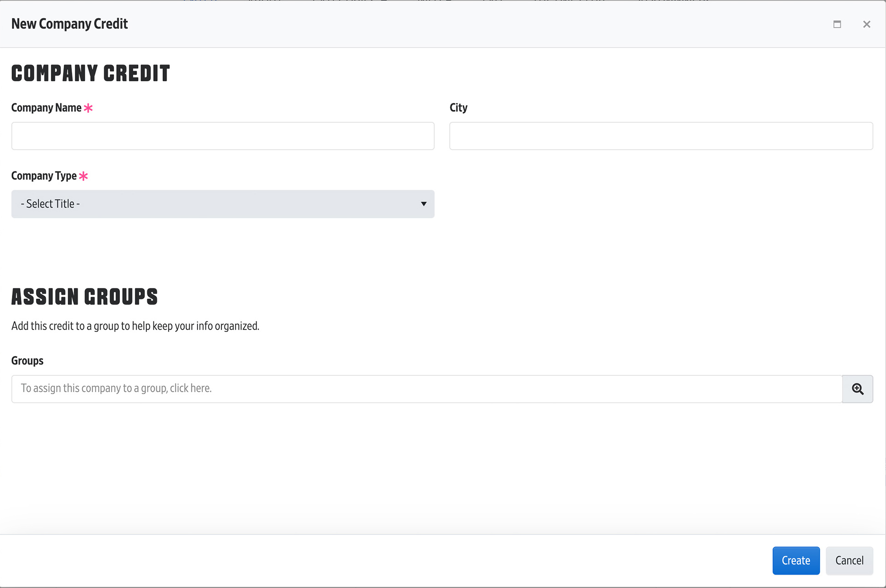Screen dimensions: 886x588
Task: Click the Groups field label
Action: pyautogui.click(x=27, y=361)
